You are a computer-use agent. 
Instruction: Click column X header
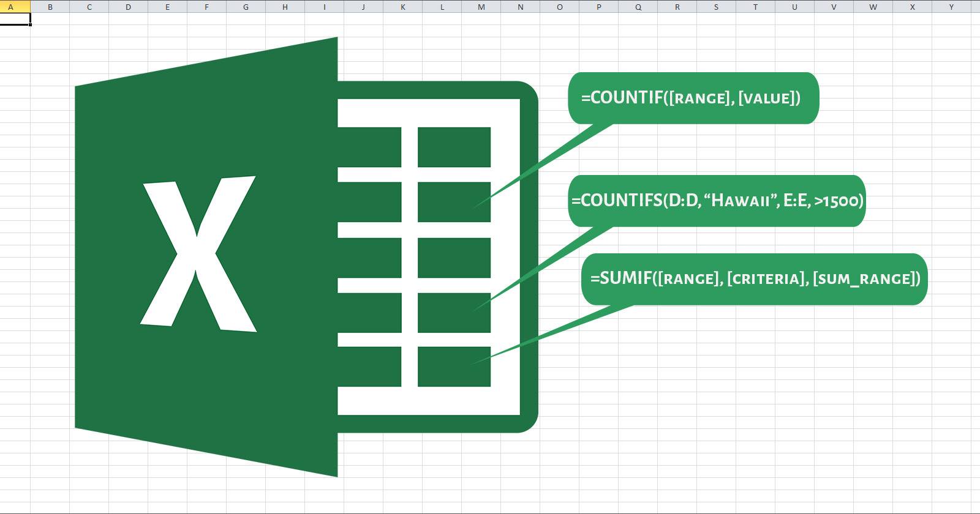[x=913, y=7]
